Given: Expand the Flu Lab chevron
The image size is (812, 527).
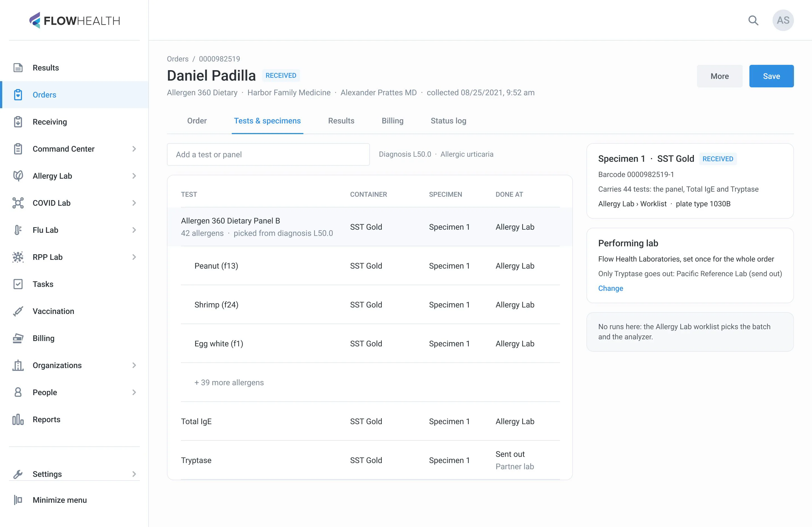Looking at the screenshot, I should [134, 230].
